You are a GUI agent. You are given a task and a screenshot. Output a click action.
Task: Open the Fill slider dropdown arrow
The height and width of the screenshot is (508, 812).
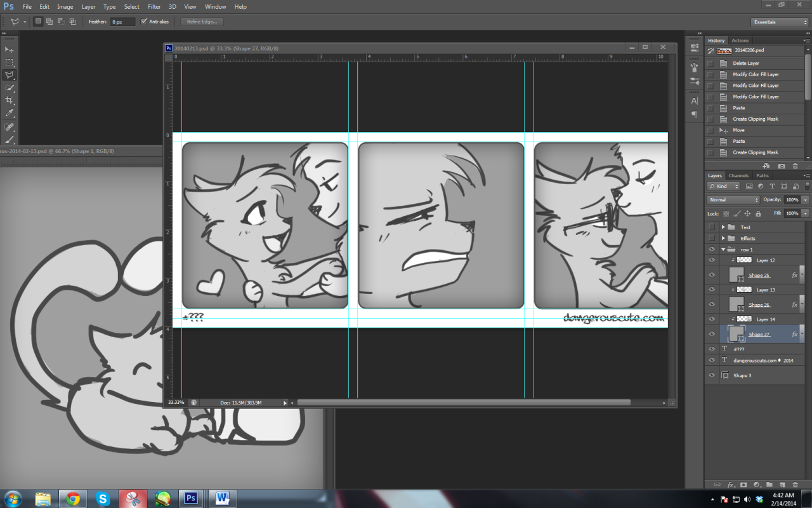pos(805,213)
